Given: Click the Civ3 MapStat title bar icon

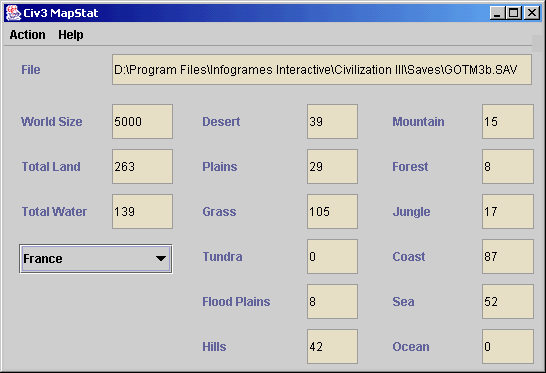Looking at the screenshot, I should 13,13.
